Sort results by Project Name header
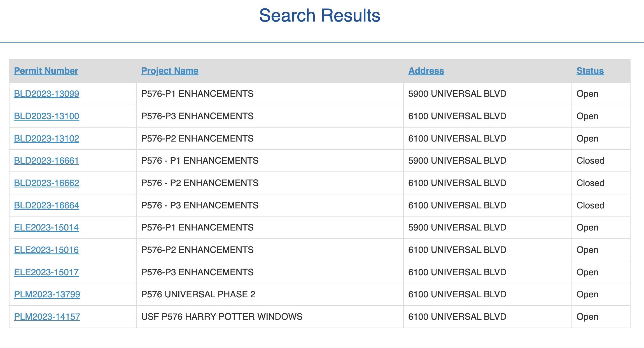644x348 pixels. 170,71
